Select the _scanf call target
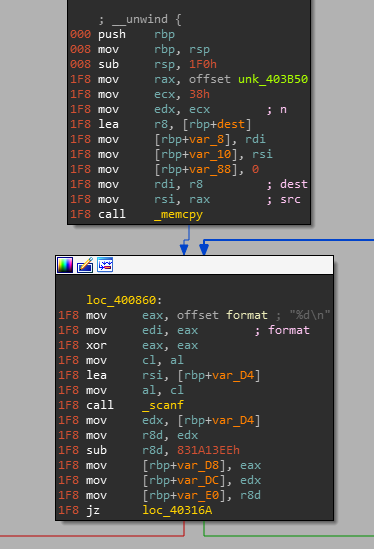Viewport: 374px width, 549px height. (x=163, y=405)
